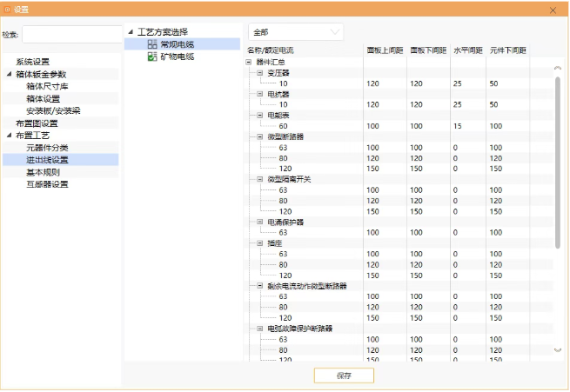Viewport: 570px width, 392px height.
Task: Open 安装板/安装梁 settings
Action: click(x=53, y=110)
